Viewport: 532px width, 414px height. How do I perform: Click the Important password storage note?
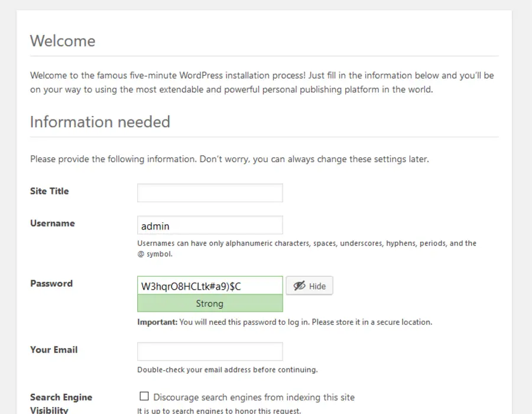tap(285, 322)
